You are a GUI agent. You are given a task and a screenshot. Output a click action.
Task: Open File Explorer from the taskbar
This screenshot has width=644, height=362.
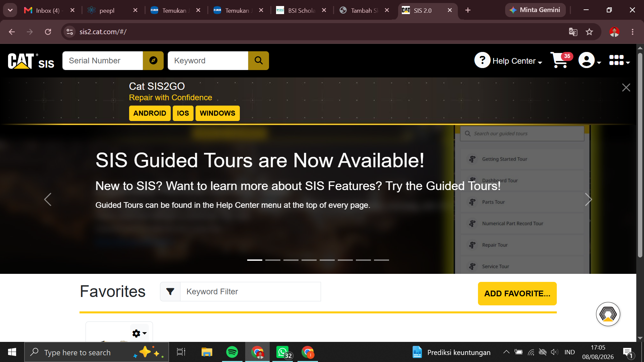tap(207, 352)
